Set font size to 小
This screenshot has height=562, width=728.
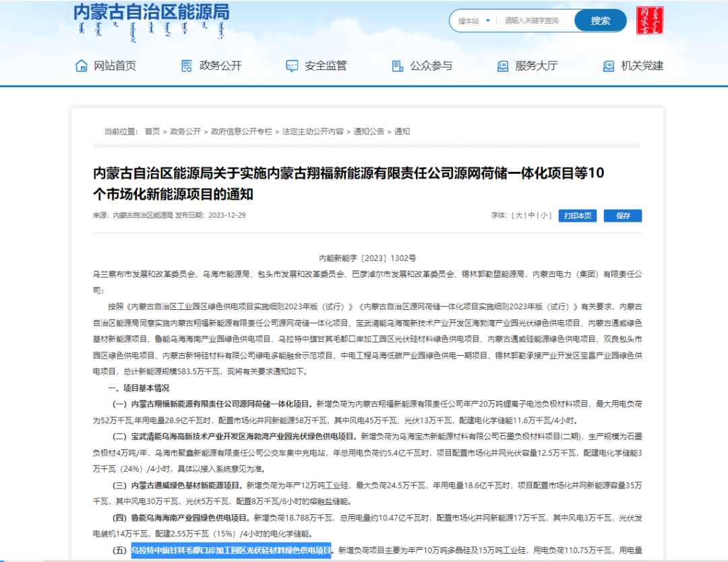[543, 216]
